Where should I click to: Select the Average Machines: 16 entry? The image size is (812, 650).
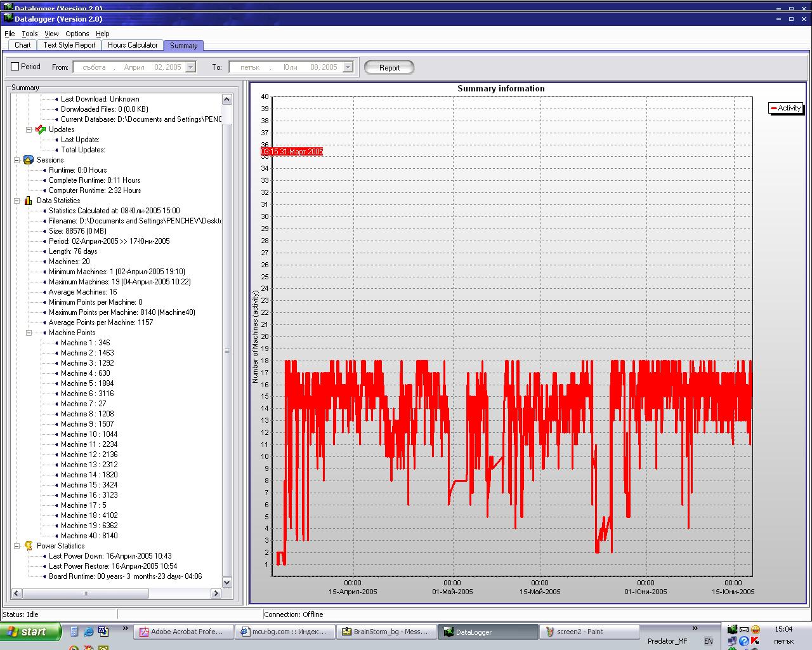[x=82, y=292]
